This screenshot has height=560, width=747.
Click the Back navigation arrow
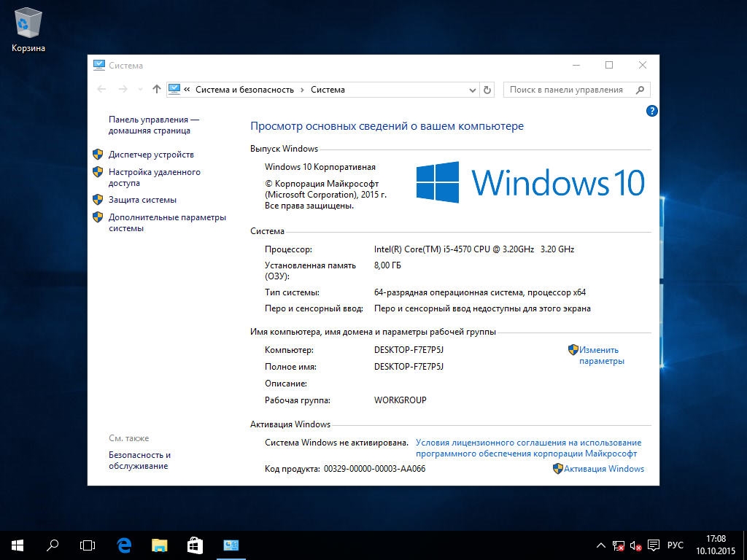click(x=101, y=89)
